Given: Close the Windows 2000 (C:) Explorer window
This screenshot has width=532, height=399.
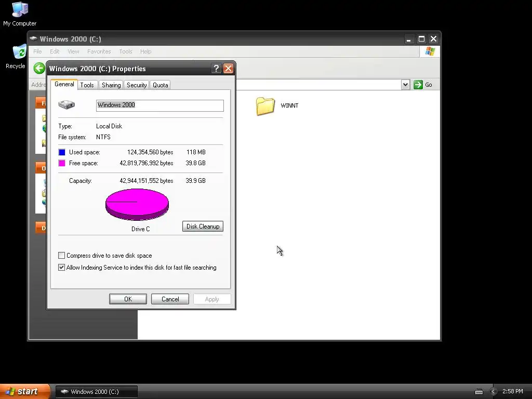Looking at the screenshot, I should [x=434, y=39].
